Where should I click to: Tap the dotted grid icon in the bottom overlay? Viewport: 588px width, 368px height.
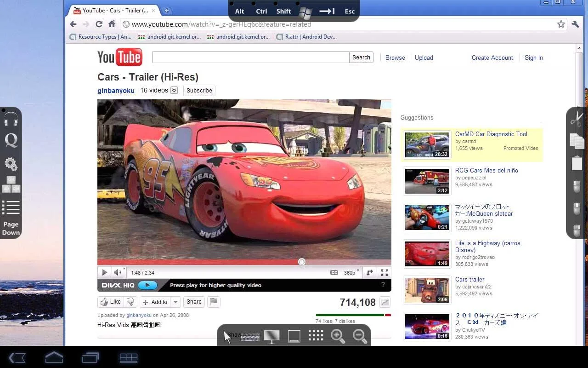pos(316,335)
